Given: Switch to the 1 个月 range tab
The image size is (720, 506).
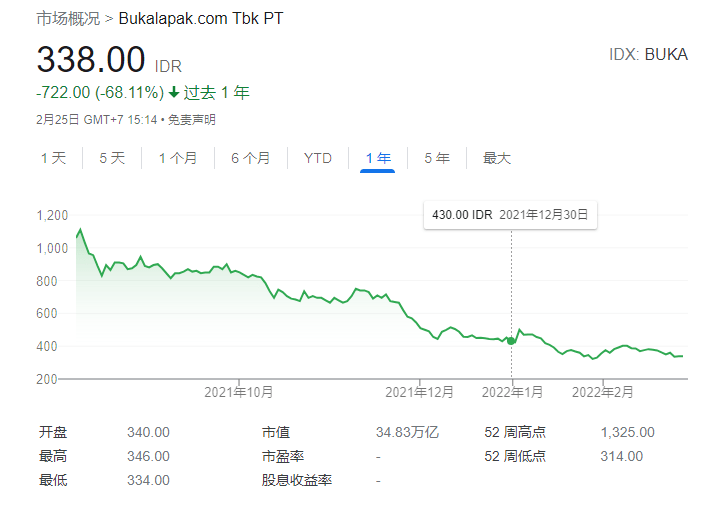Looking at the screenshot, I should (178, 158).
